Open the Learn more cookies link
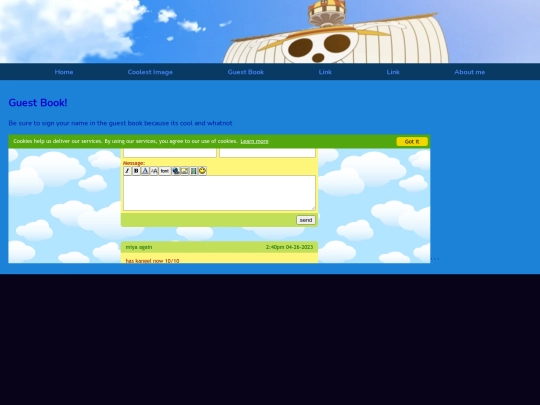 coord(254,141)
